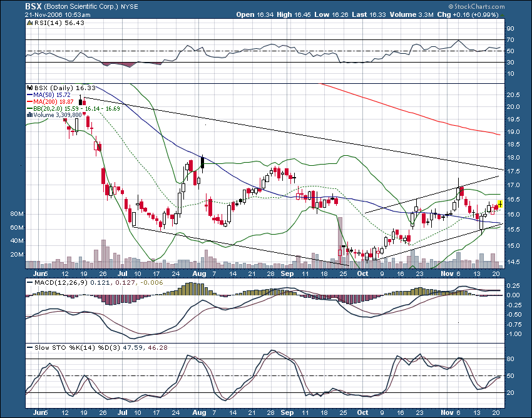Click the 70 level on RSI axis
This screenshot has width=532, height=418.
click(510, 40)
